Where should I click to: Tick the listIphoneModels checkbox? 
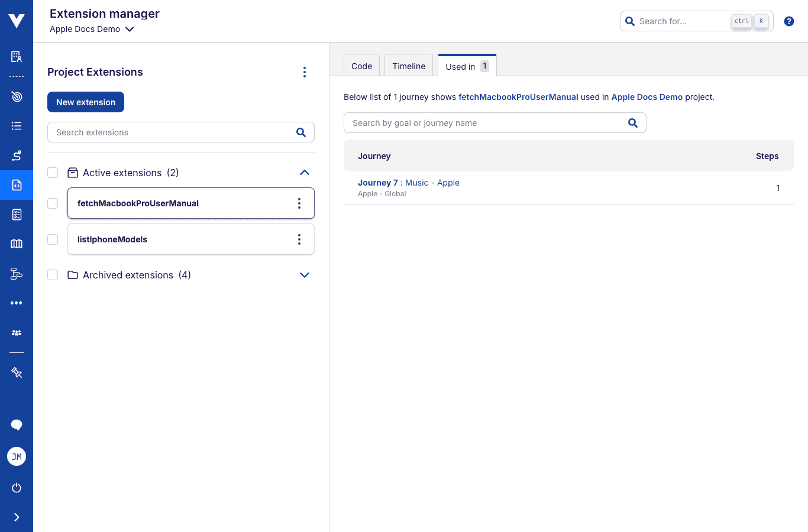(53, 239)
